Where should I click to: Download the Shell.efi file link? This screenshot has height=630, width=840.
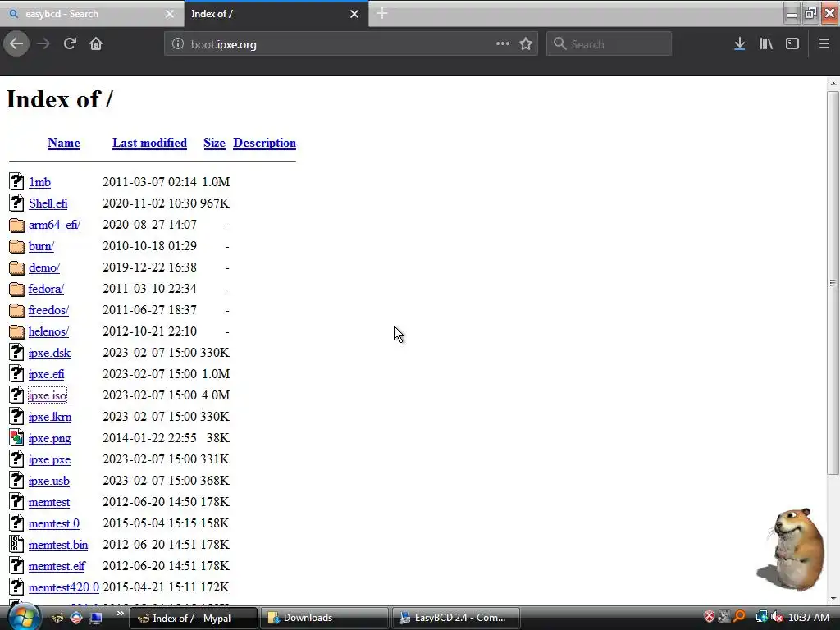tap(48, 203)
